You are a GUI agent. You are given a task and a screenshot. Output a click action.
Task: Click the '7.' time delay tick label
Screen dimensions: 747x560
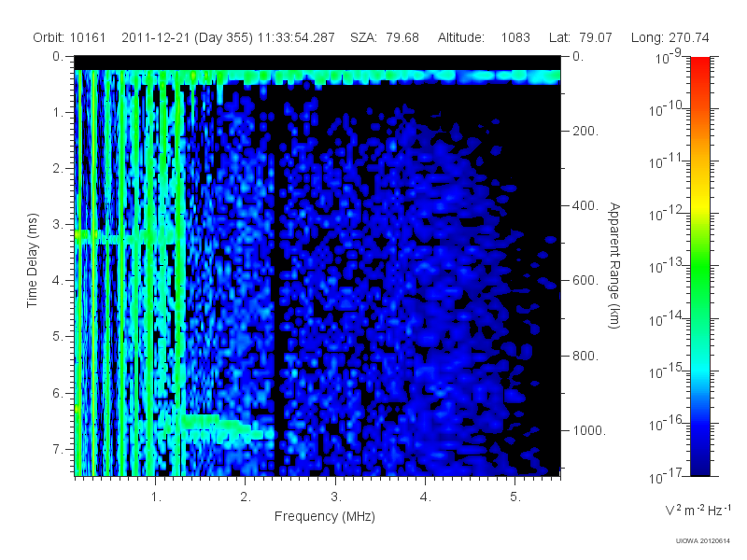click(x=58, y=449)
